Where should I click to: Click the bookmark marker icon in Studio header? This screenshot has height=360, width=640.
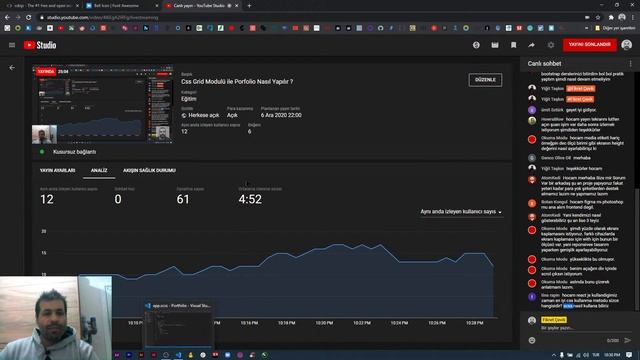tap(513, 45)
